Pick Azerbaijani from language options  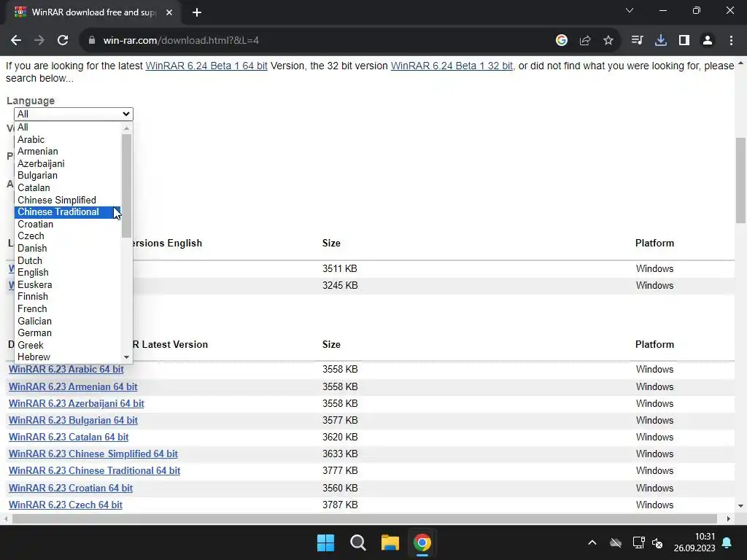pos(68,163)
